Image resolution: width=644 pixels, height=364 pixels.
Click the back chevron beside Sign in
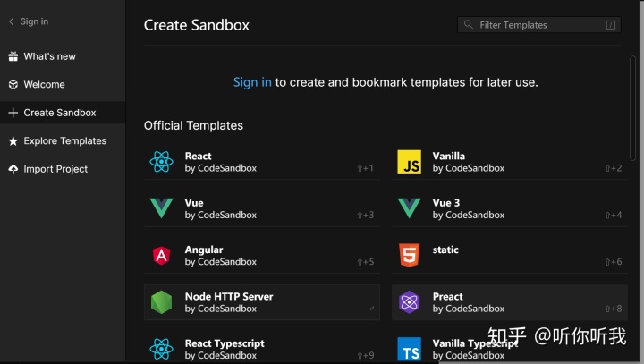pos(11,21)
